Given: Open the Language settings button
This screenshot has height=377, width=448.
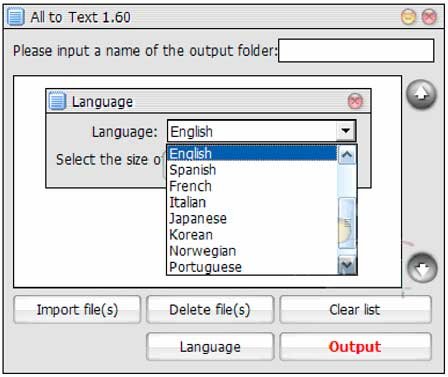Looking at the screenshot, I should 210,347.
